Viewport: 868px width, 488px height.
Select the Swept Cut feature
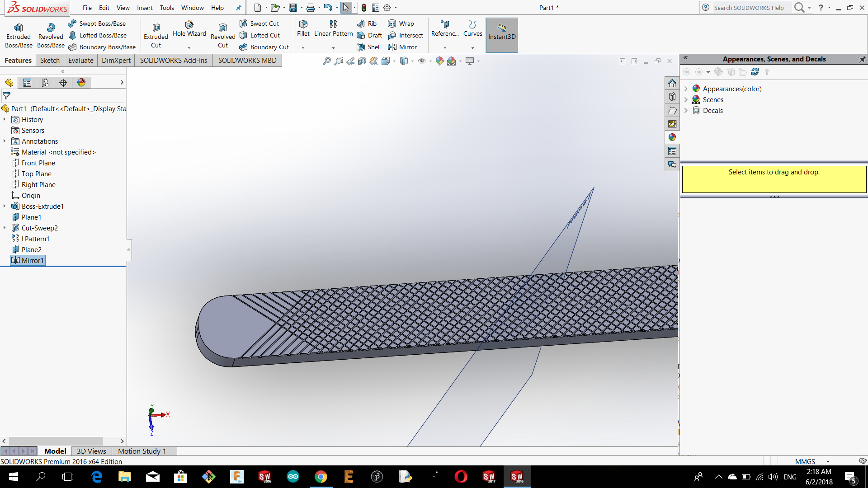259,23
